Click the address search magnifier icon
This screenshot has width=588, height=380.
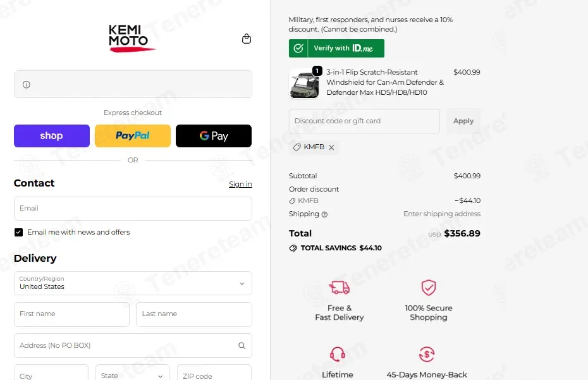point(242,345)
